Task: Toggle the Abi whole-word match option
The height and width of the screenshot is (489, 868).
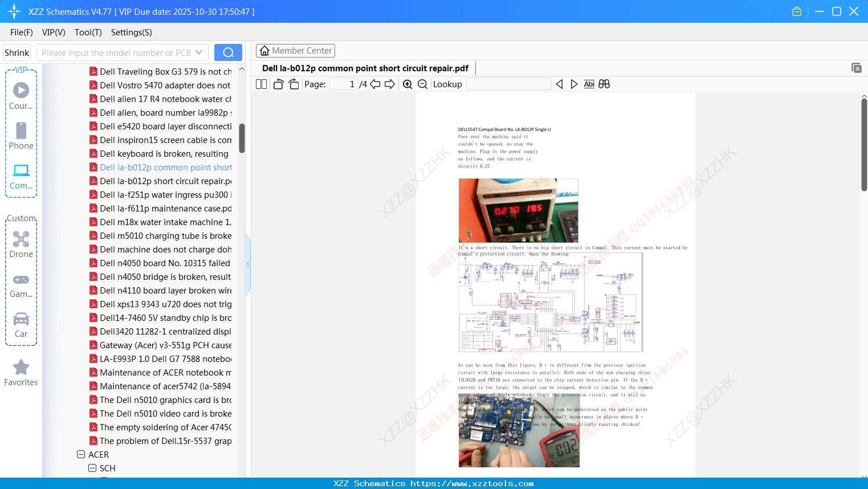Action: (589, 84)
